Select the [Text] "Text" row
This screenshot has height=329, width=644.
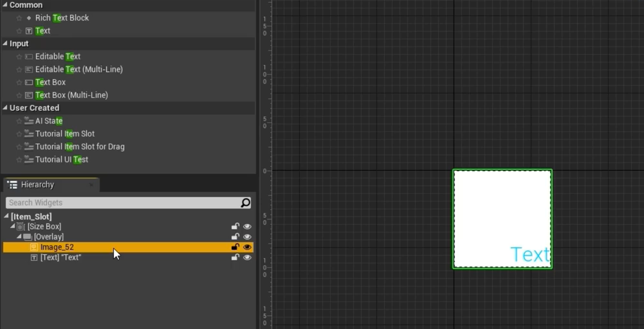pyautogui.click(x=128, y=258)
